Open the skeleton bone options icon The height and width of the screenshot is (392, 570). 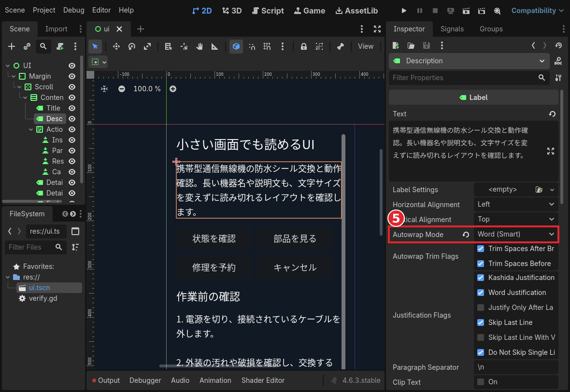340,46
